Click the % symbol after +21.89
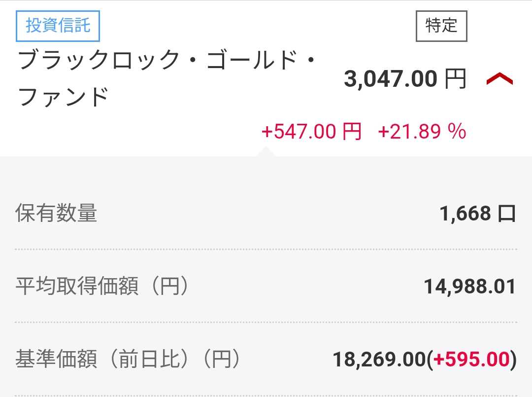 457,132
